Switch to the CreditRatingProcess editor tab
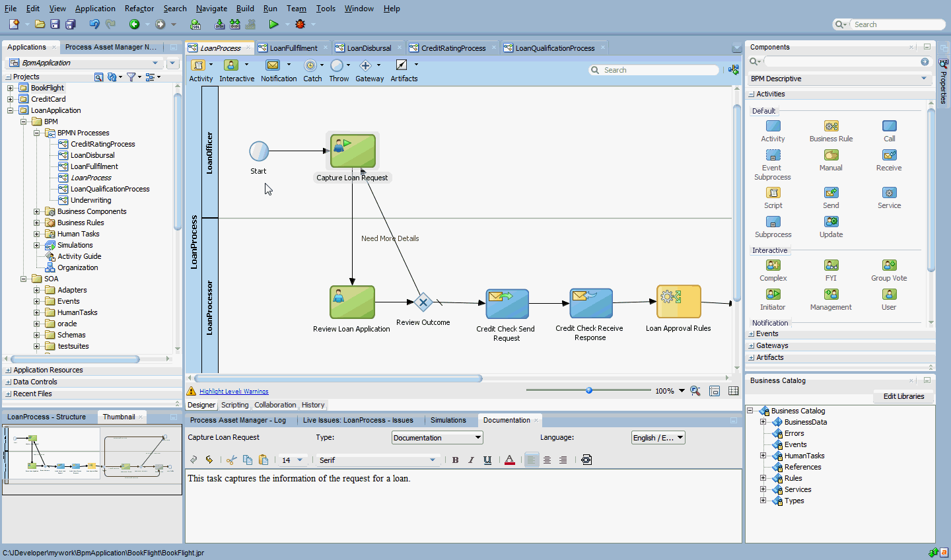This screenshot has width=951, height=560. tap(453, 48)
